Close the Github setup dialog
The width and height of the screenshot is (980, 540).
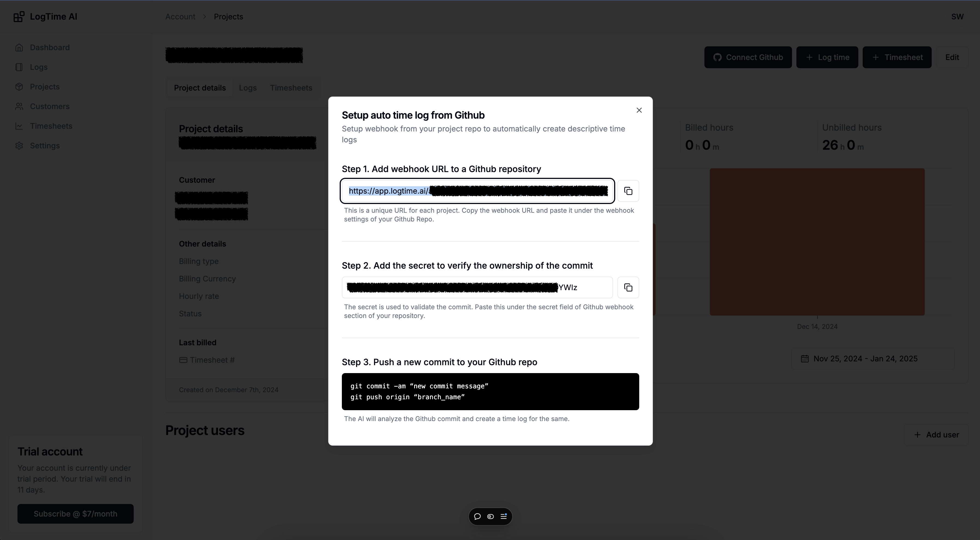(x=639, y=110)
